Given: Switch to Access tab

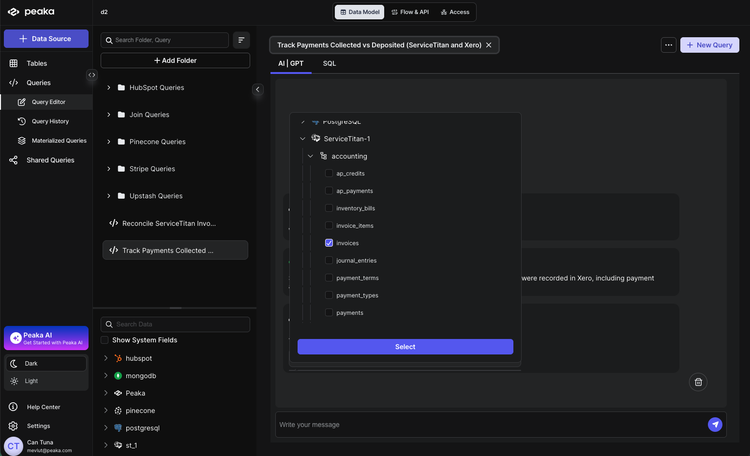Looking at the screenshot, I should coord(455,12).
